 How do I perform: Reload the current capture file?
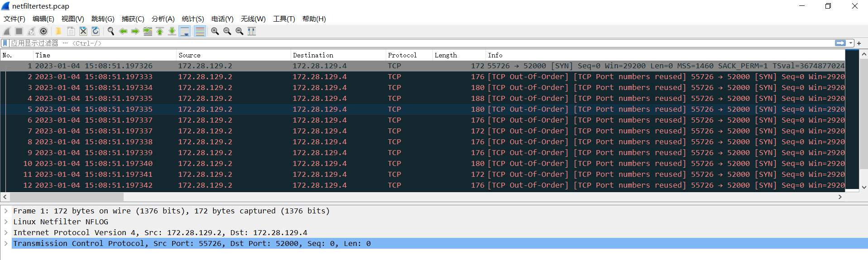tap(96, 31)
